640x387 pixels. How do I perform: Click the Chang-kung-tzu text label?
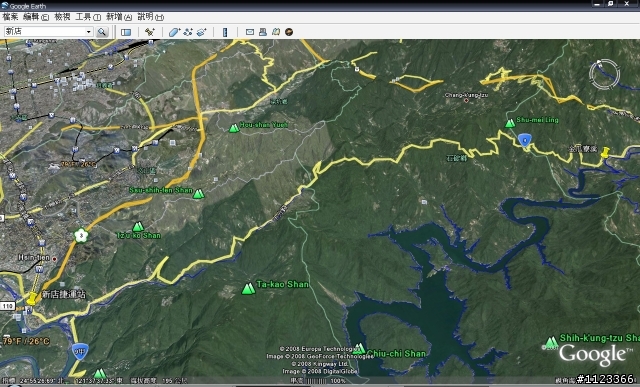[x=466, y=95]
